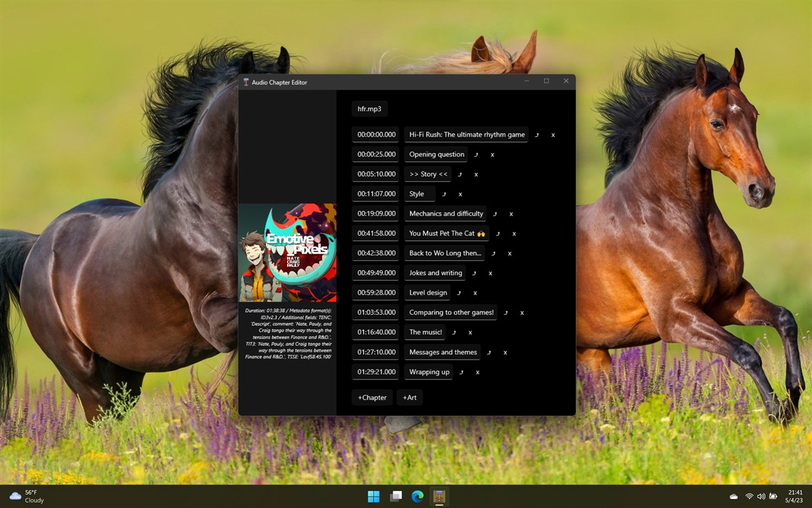The height and width of the screenshot is (508, 812).
Task: Play the "Style" chapter
Action: tap(443, 194)
